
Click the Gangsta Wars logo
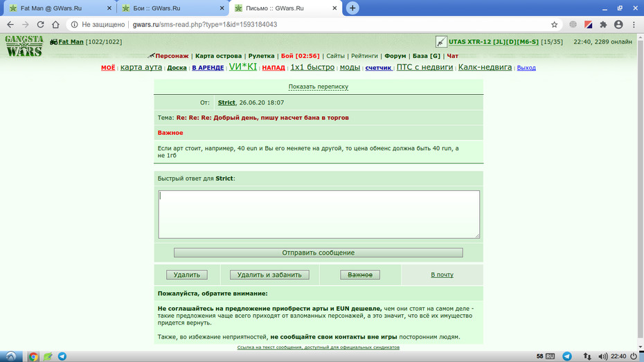coord(24,46)
